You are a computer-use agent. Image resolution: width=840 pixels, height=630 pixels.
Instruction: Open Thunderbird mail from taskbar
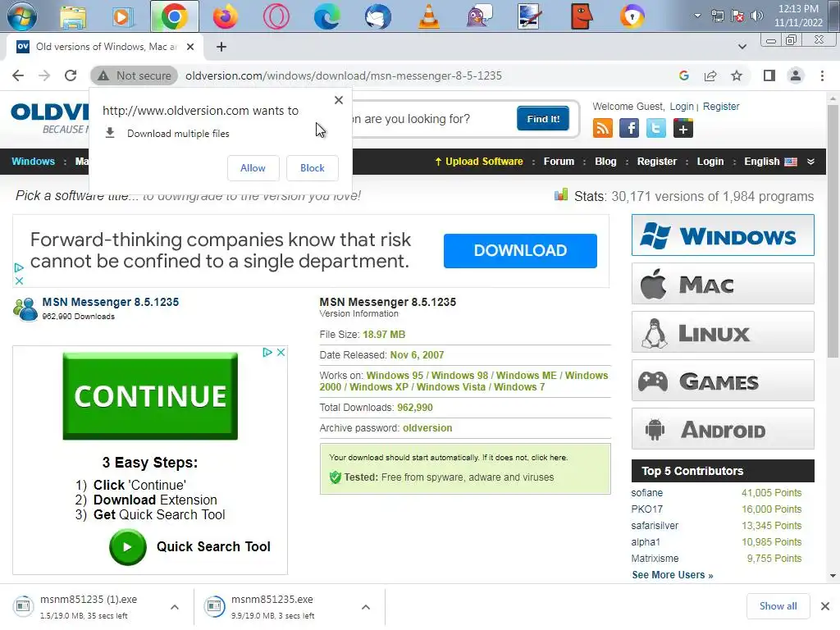pyautogui.click(x=377, y=16)
